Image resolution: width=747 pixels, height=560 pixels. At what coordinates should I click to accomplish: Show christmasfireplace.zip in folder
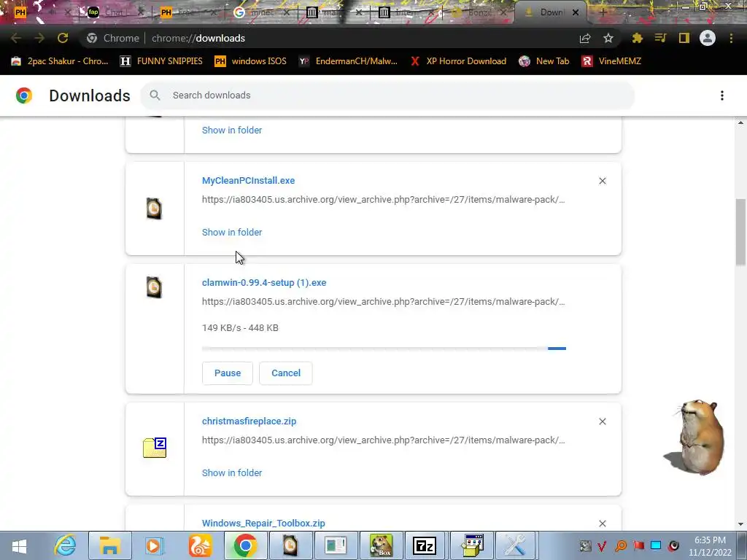(x=232, y=472)
